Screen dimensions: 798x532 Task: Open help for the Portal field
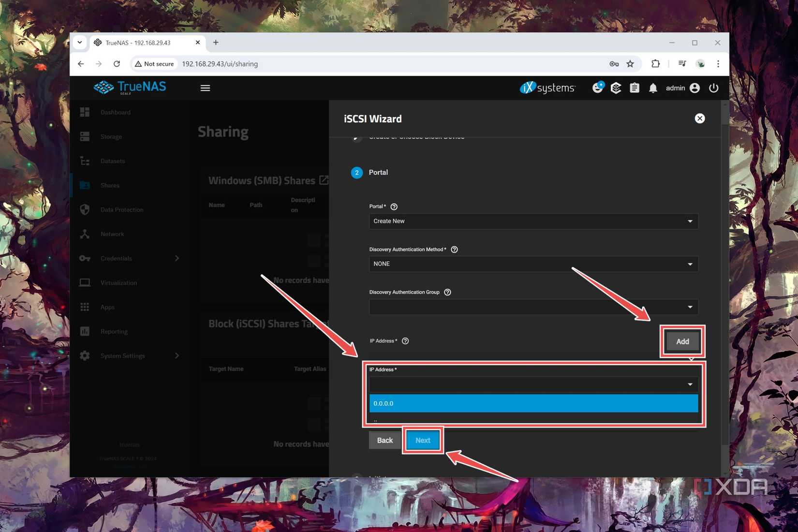point(394,207)
